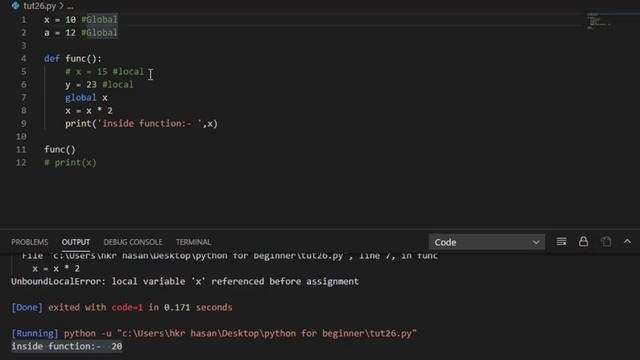Click the minimap code preview
Screen dimensions: 640x360
[x=599, y=21]
